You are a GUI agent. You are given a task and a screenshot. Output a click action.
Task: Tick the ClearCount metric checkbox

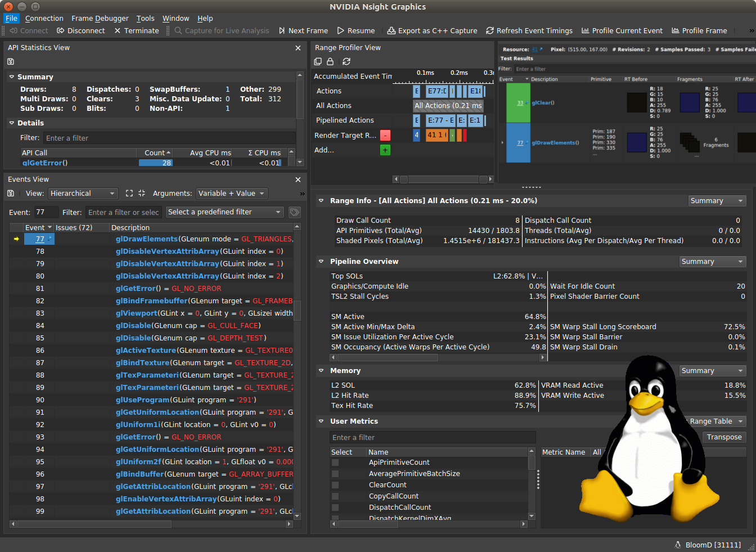[335, 485]
